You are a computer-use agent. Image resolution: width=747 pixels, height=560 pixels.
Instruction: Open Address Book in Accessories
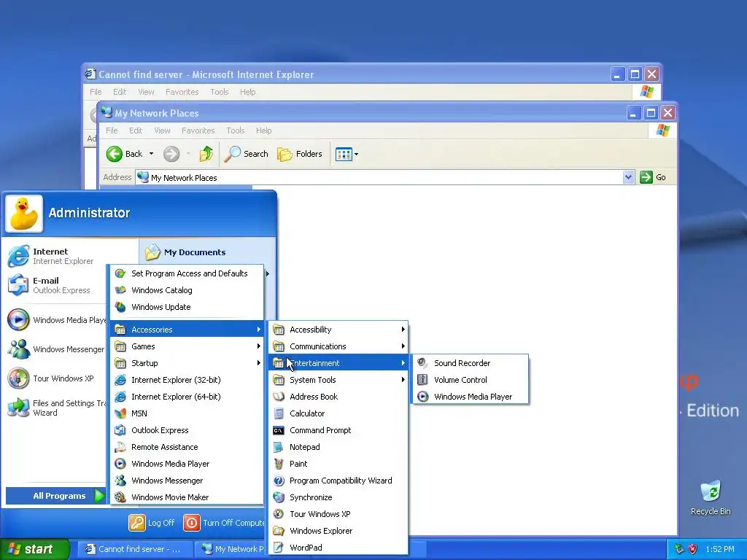pyautogui.click(x=338, y=396)
